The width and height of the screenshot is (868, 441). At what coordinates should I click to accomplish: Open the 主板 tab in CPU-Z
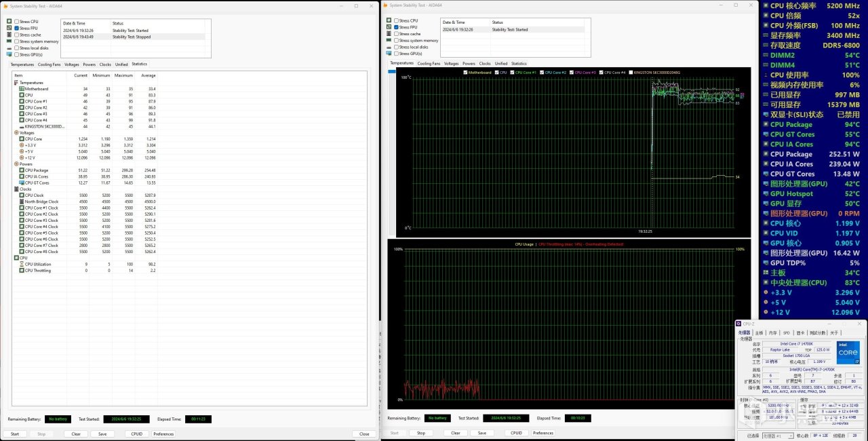coord(759,332)
